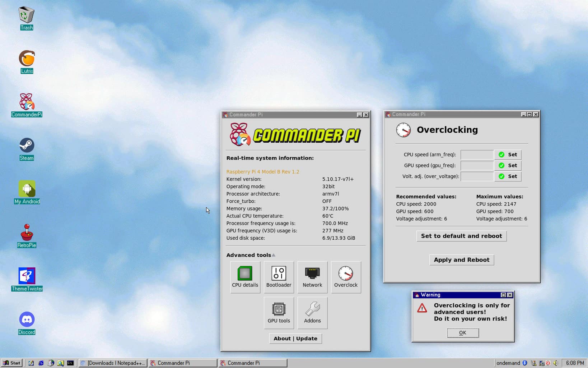Click the Force_turbo OFF value
This screenshot has height=368, width=588.
pyautogui.click(x=327, y=201)
